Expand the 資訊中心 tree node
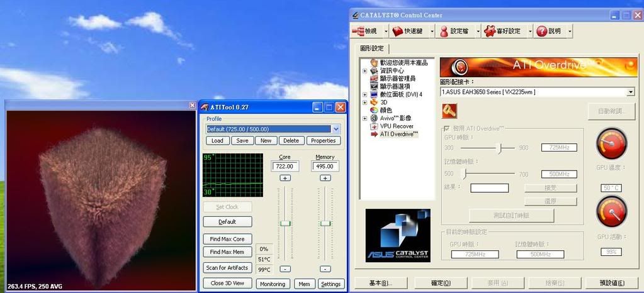 (364, 71)
